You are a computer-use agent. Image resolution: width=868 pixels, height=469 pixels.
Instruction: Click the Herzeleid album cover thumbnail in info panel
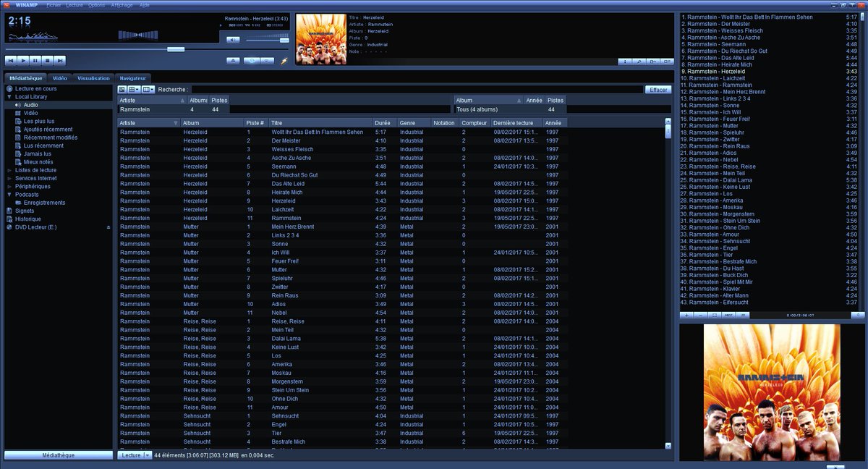(320, 39)
